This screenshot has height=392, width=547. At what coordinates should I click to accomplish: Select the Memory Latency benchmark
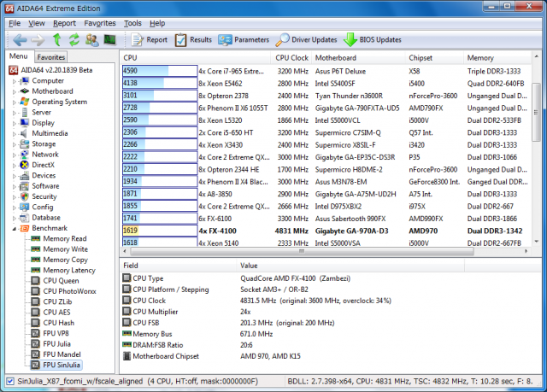[69, 270]
